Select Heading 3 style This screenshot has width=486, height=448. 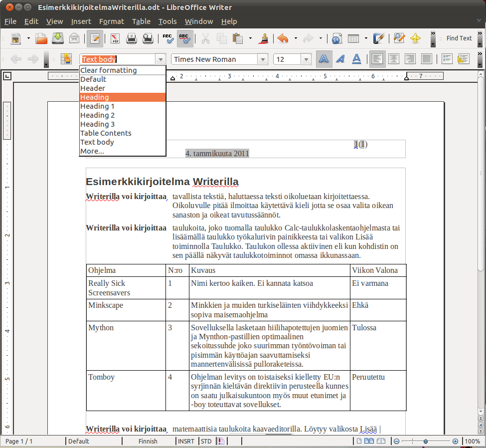click(123, 124)
